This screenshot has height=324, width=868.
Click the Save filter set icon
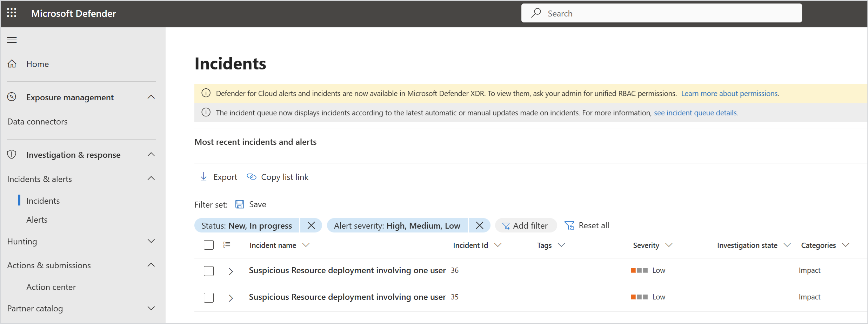pos(239,204)
